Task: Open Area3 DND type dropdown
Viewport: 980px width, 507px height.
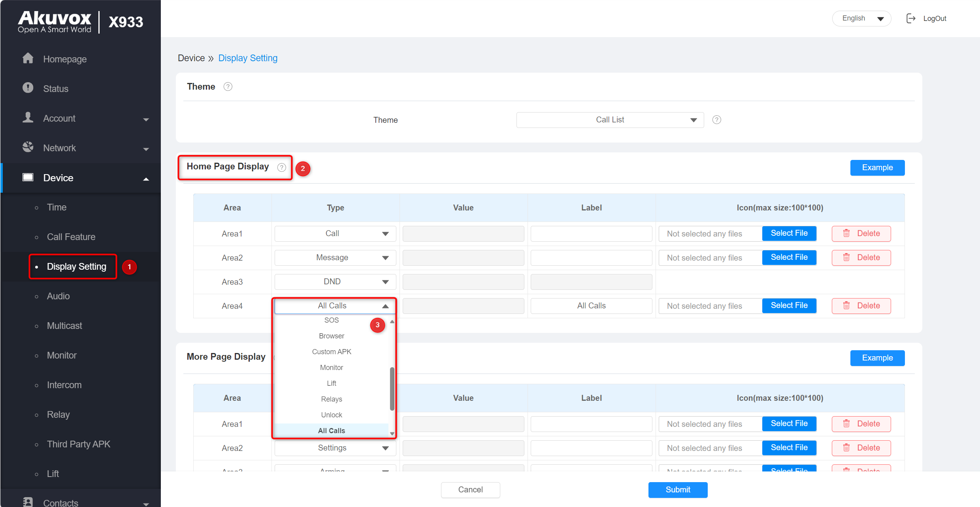Action: pyautogui.click(x=335, y=282)
